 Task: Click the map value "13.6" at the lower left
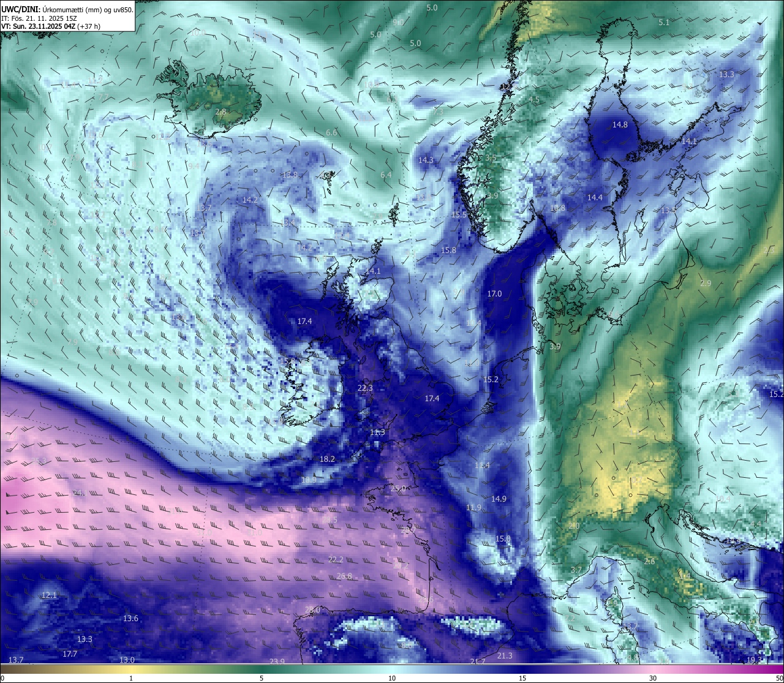point(130,619)
